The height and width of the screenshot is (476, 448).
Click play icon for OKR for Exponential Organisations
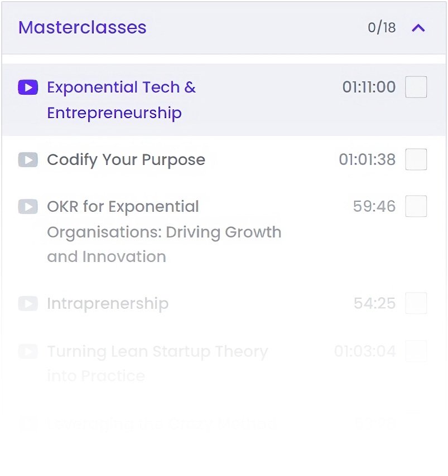click(x=28, y=207)
